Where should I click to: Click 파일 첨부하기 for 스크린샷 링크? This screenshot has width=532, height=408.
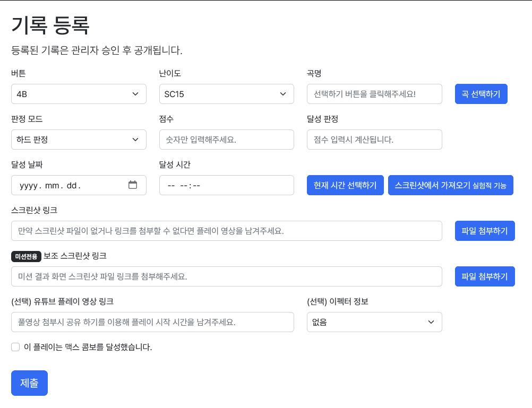[485, 231]
